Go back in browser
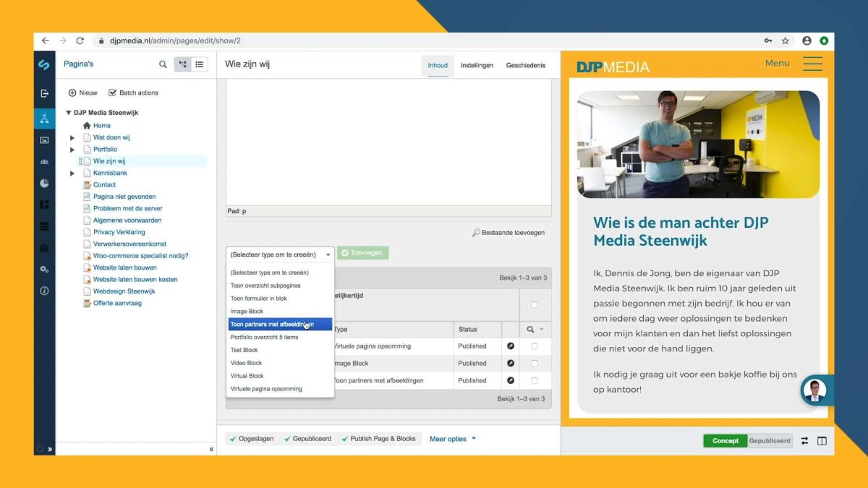 (45, 41)
